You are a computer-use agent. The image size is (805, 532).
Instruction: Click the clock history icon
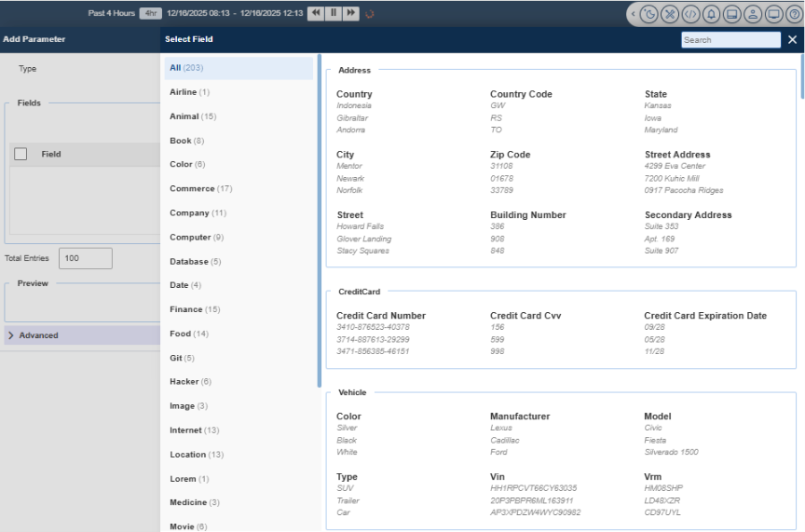pos(649,14)
